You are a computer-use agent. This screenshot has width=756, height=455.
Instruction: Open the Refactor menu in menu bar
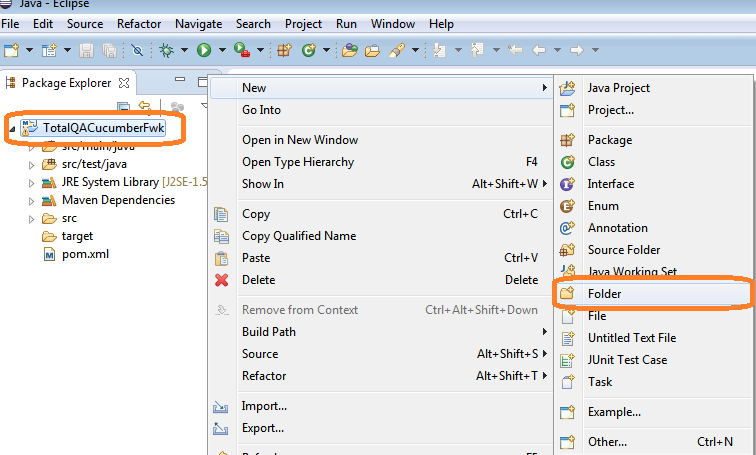click(x=139, y=24)
